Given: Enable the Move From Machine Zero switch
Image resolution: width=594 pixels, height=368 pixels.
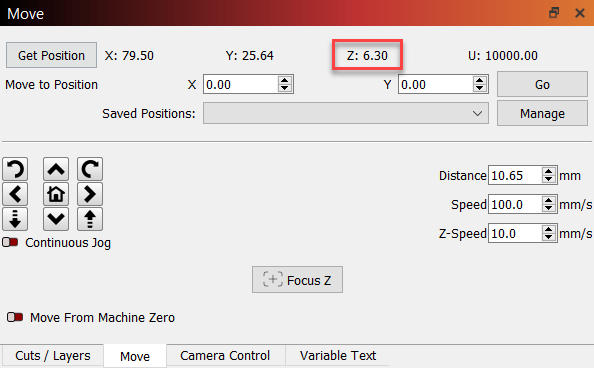Looking at the screenshot, I should click(15, 317).
